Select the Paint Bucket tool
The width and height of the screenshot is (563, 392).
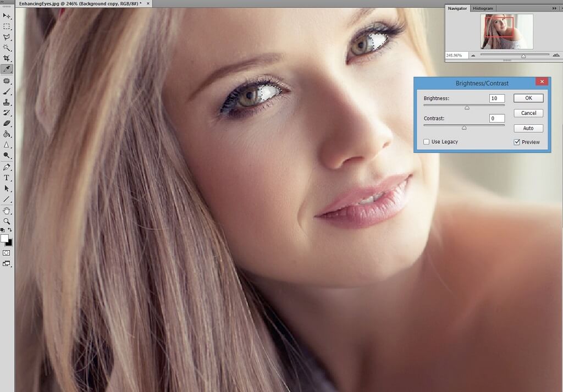click(x=7, y=134)
